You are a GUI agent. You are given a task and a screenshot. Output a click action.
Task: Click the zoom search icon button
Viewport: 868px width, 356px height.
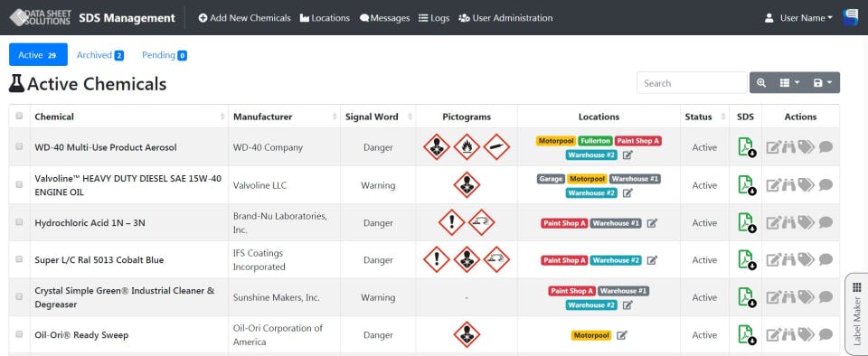(x=761, y=83)
